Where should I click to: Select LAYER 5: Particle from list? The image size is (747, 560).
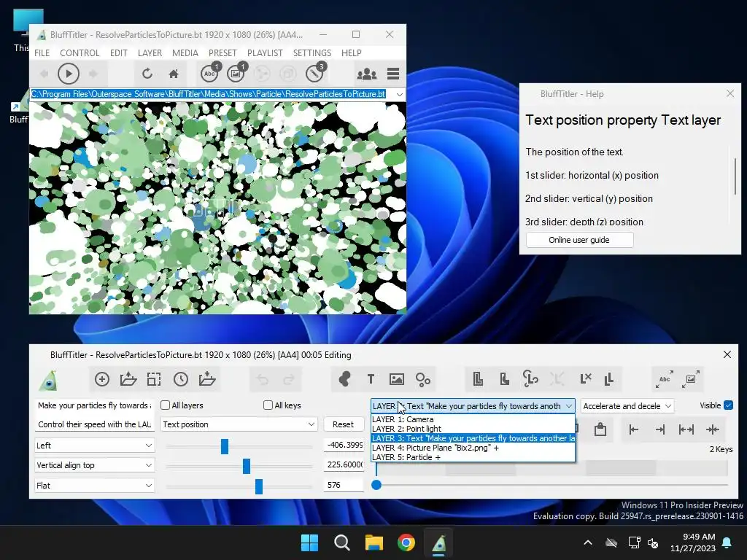point(473,457)
